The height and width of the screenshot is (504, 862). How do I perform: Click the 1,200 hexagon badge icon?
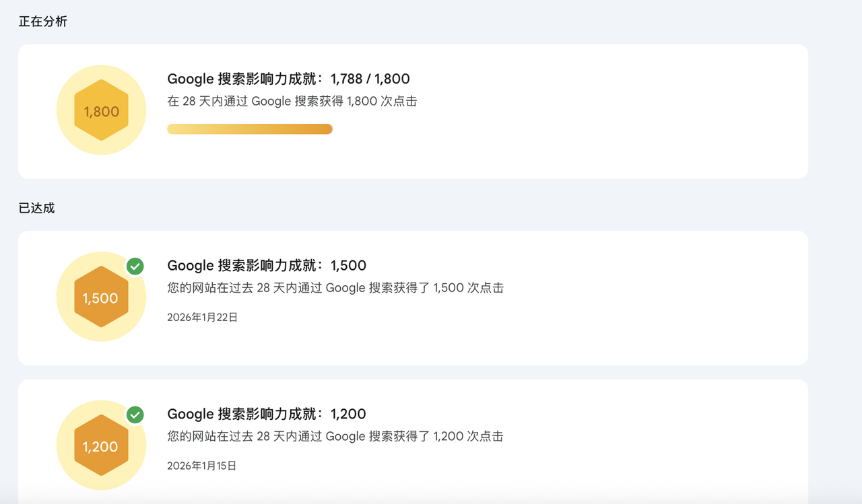(x=101, y=445)
